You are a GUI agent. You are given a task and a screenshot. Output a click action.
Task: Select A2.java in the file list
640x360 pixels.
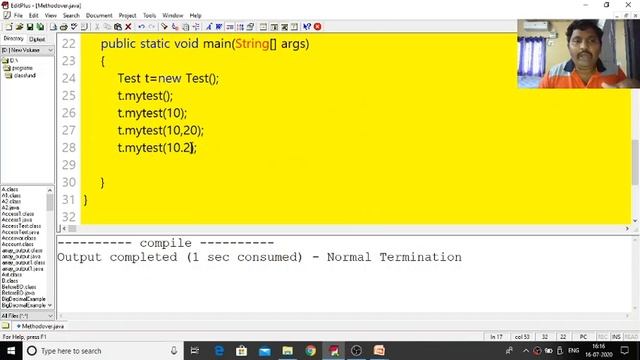click(10, 208)
